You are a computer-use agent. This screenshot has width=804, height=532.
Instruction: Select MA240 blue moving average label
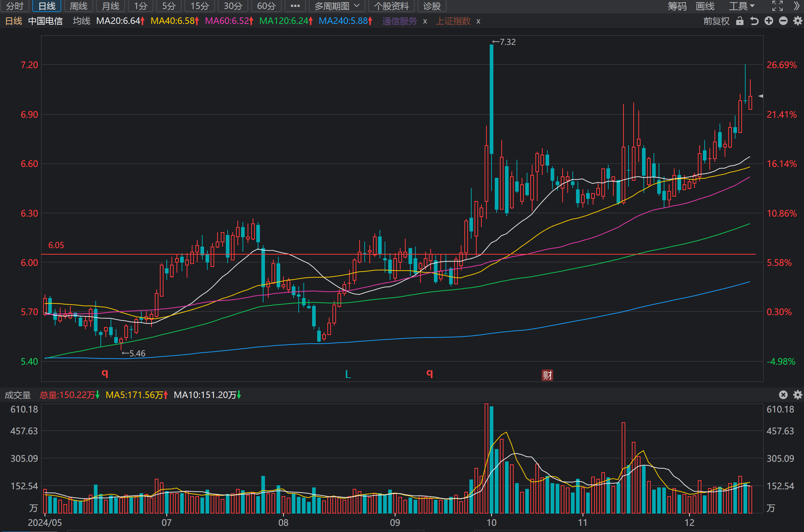pos(345,21)
